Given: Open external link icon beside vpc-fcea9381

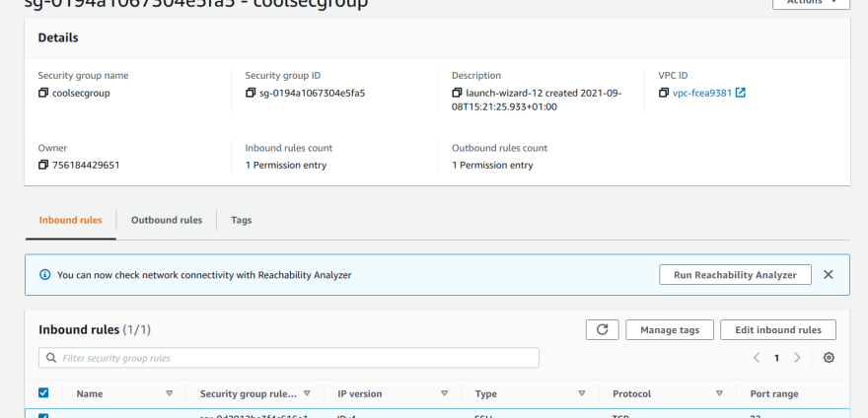Looking at the screenshot, I should tap(740, 93).
